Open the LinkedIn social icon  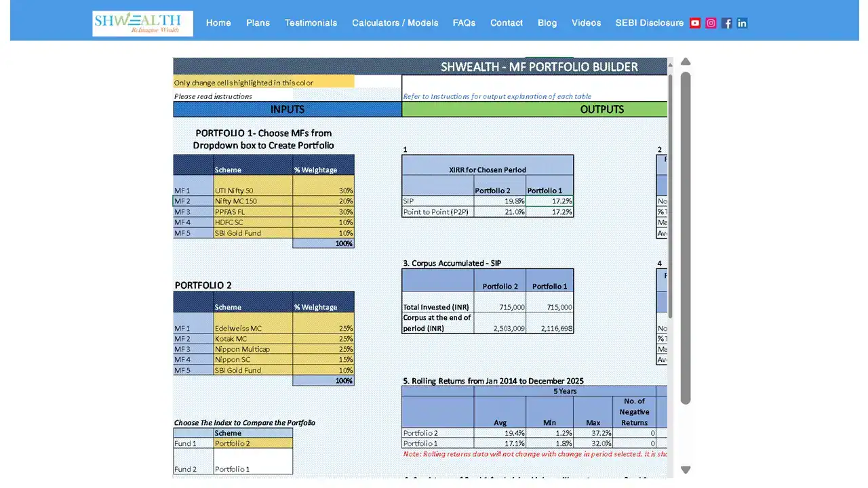pyautogui.click(x=743, y=23)
